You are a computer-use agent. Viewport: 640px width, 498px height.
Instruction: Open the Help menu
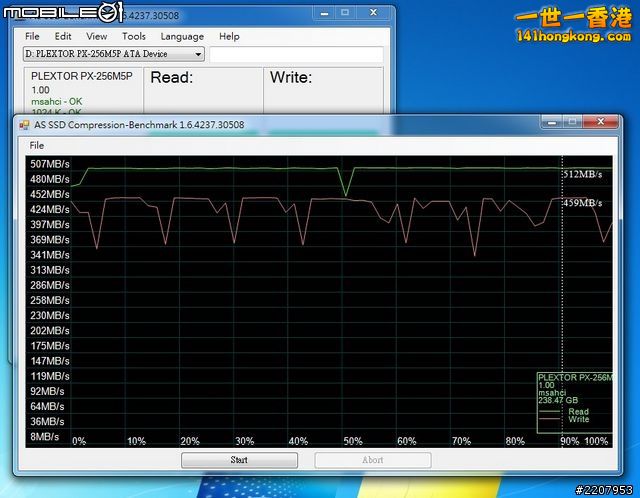[229, 36]
